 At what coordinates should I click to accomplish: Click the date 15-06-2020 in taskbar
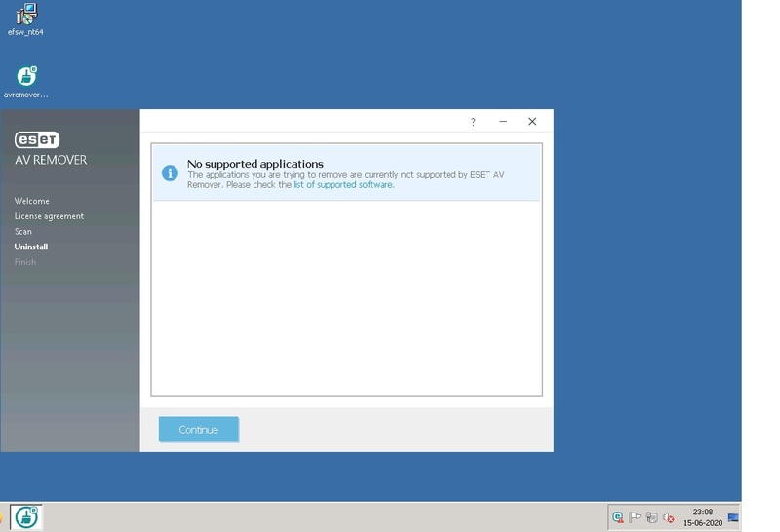[702, 523]
